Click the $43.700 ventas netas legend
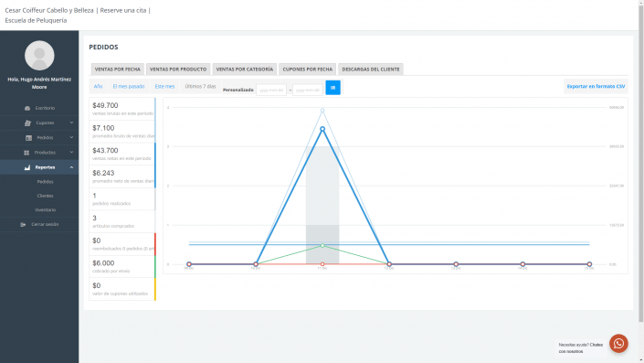644x363 pixels. [122, 155]
